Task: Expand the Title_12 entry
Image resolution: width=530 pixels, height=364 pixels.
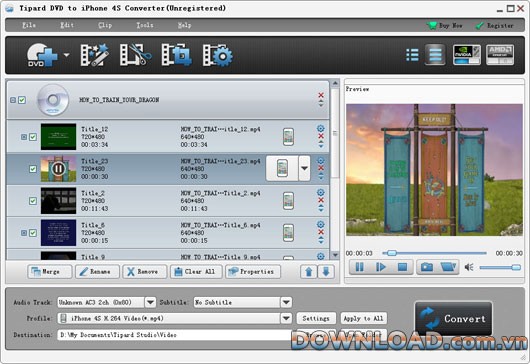Action: pos(24,137)
